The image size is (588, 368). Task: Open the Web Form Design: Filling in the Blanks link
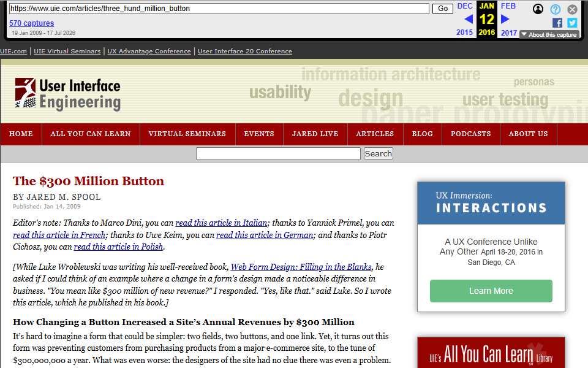pyautogui.click(x=301, y=267)
